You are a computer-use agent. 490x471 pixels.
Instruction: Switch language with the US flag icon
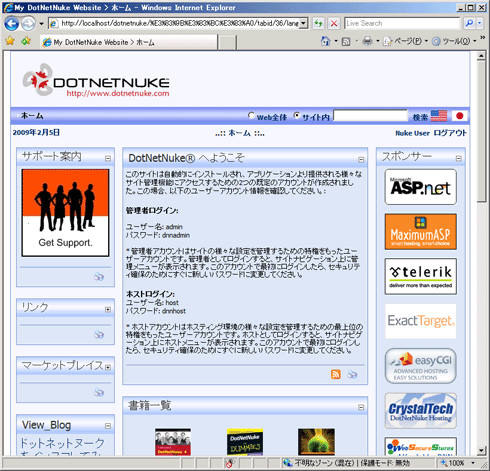tap(439, 116)
